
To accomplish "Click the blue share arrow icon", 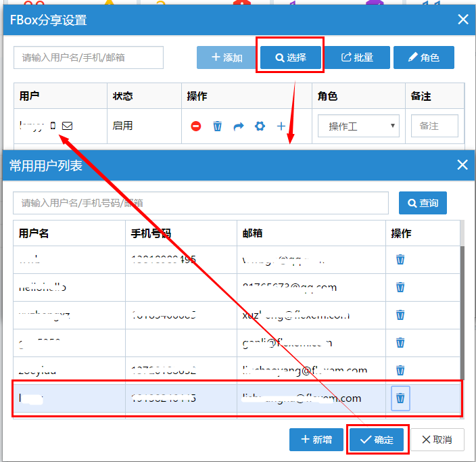I will point(238,126).
